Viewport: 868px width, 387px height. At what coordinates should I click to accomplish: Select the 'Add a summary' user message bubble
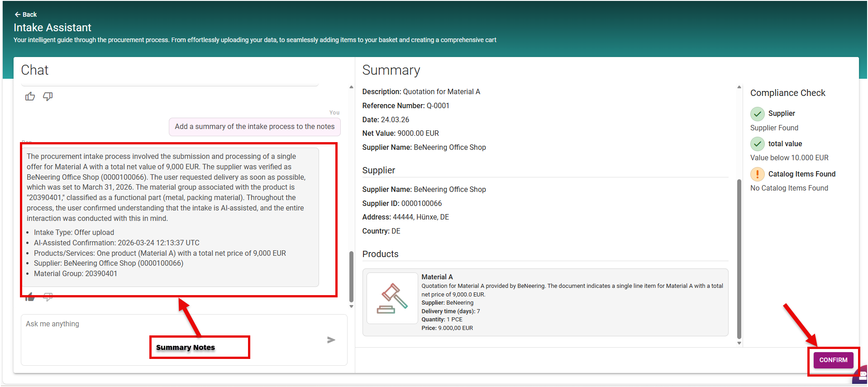coord(254,127)
